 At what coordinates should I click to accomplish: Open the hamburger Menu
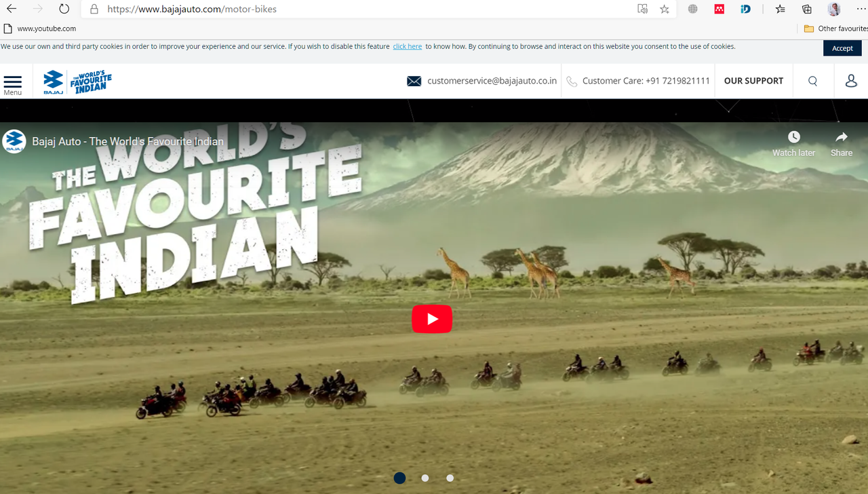tap(13, 85)
